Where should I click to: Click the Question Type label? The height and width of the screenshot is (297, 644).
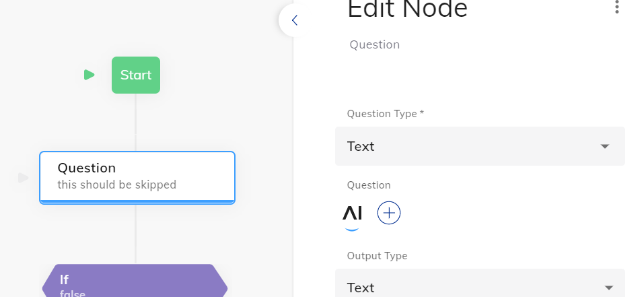pyautogui.click(x=385, y=114)
